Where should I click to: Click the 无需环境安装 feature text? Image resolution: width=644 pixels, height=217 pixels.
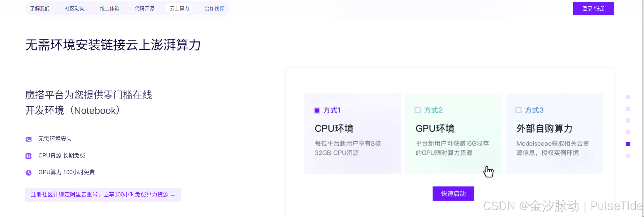click(55, 139)
